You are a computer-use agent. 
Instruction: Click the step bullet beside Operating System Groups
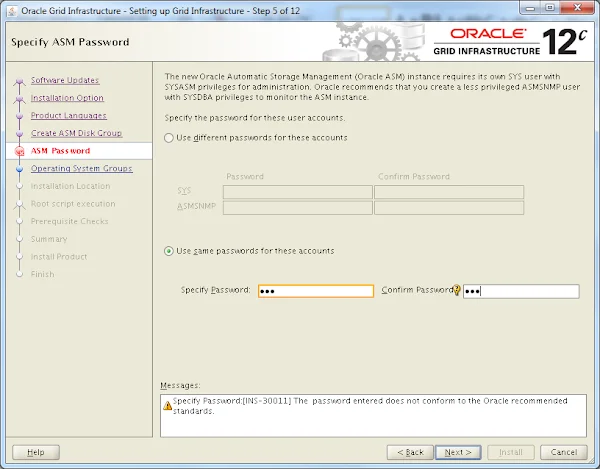[20, 169]
